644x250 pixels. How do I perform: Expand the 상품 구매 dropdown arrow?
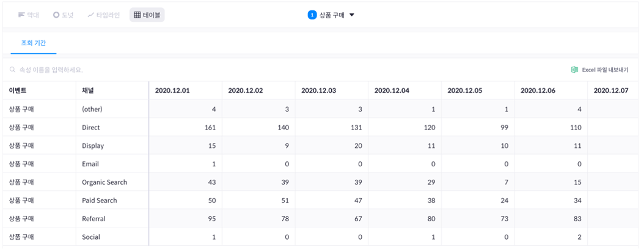point(352,15)
